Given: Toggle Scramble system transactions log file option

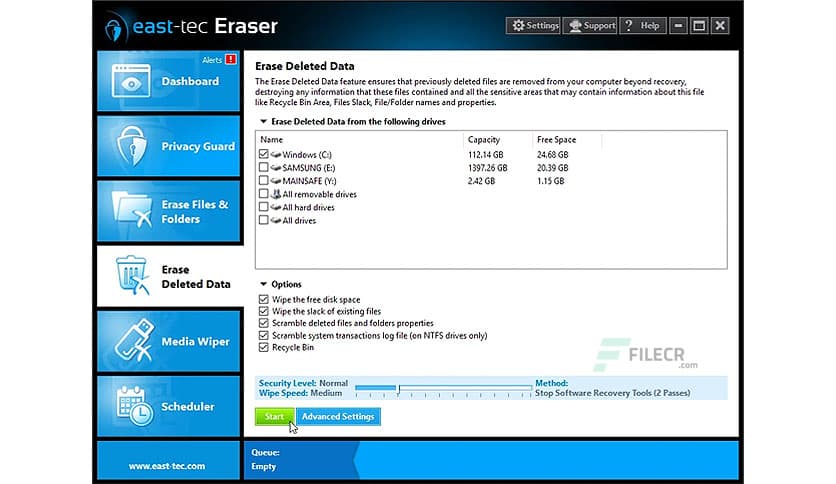Looking at the screenshot, I should (x=263, y=336).
